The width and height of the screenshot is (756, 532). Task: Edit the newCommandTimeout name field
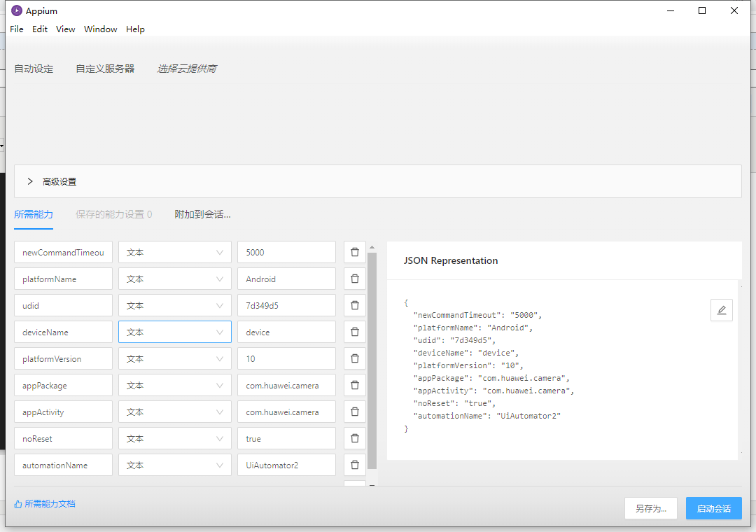click(x=63, y=252)
